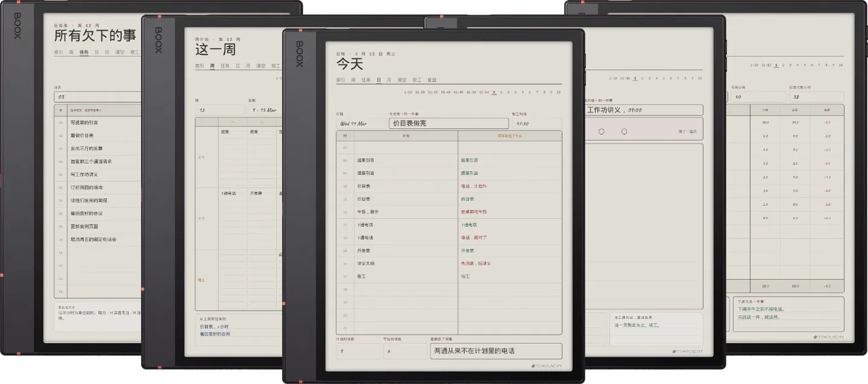Viewport: 868px width, 384px height.
Task: Click planned 午饭，散步 entry on 今天 tablet
Action: tap(368, 212)
